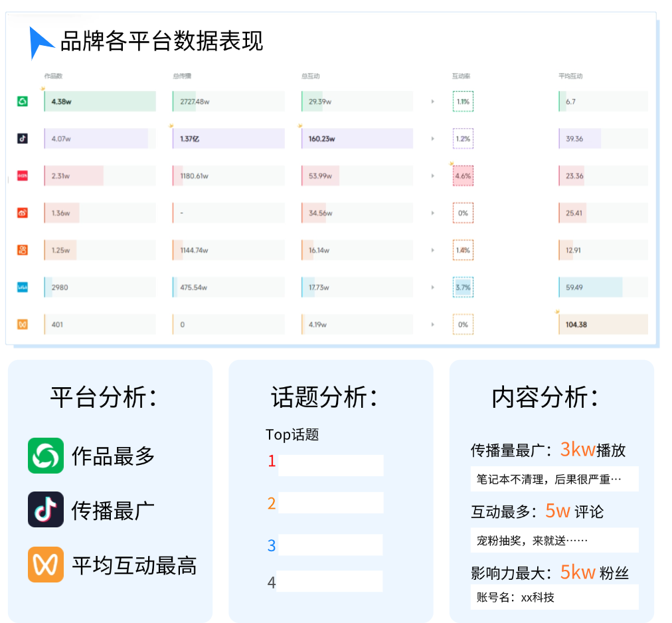The height and width of the screenshot is (623, 672).
Task: Click the 1.4% interaction rate box
Action: 463,250
